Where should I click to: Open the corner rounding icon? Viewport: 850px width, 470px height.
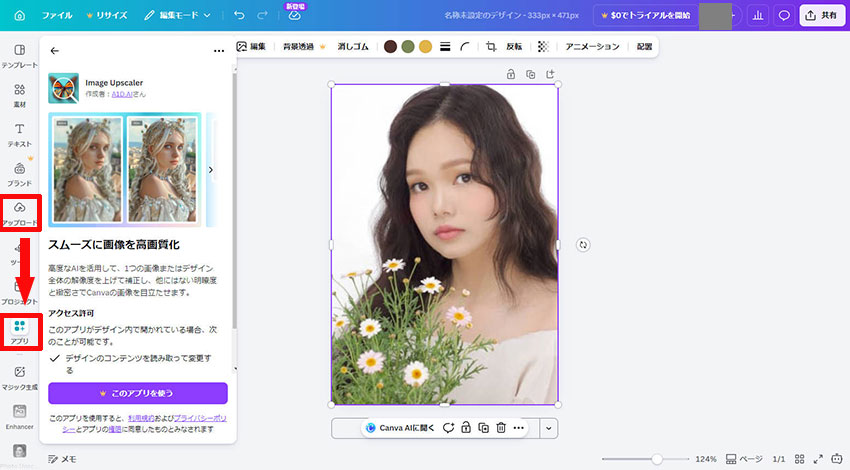[465, 47]
